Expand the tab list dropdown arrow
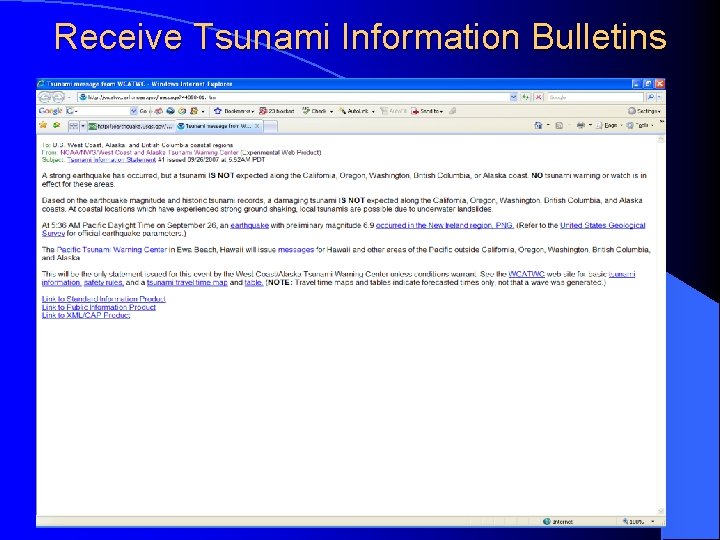 coord(83,125)
